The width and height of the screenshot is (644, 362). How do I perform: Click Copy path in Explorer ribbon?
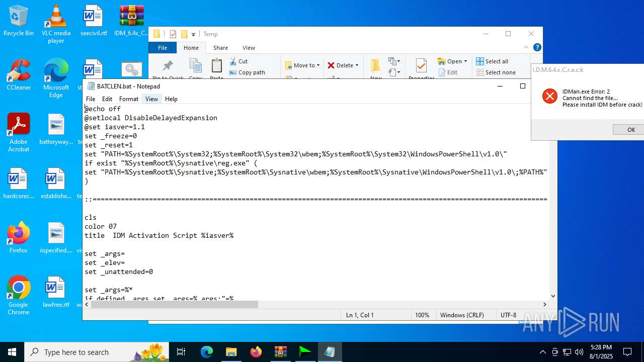(247, 72)
